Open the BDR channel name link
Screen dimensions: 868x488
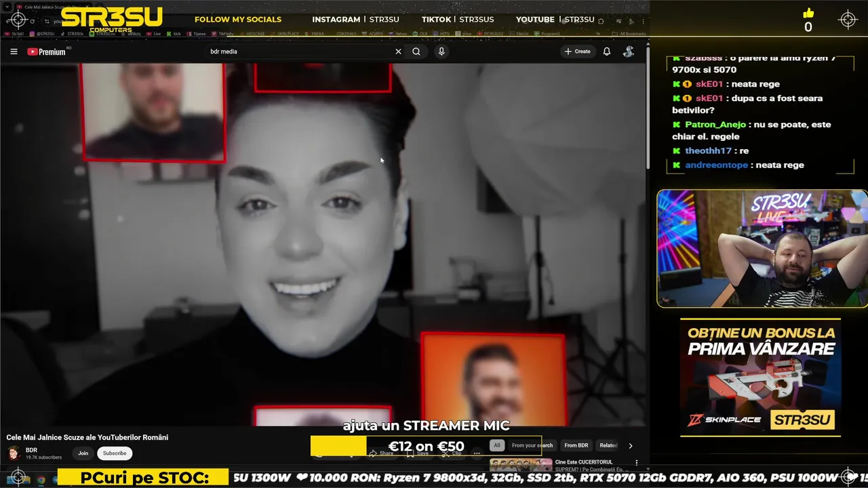31,450
